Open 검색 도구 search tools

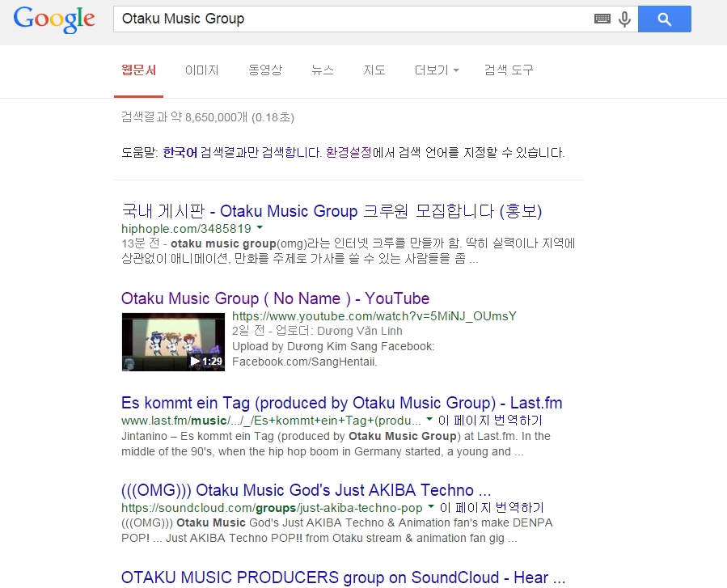click(x=509, y=70)
